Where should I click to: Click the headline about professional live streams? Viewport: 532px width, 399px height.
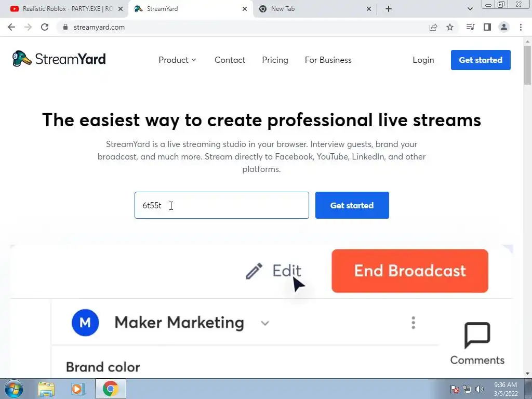[x=262, y=120]
